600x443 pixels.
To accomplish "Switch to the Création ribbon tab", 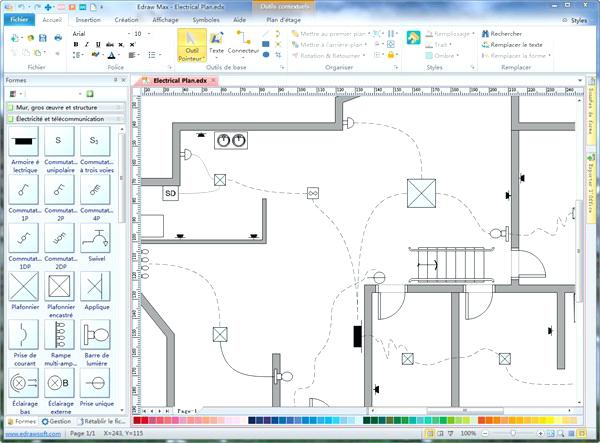I will 126,20.
